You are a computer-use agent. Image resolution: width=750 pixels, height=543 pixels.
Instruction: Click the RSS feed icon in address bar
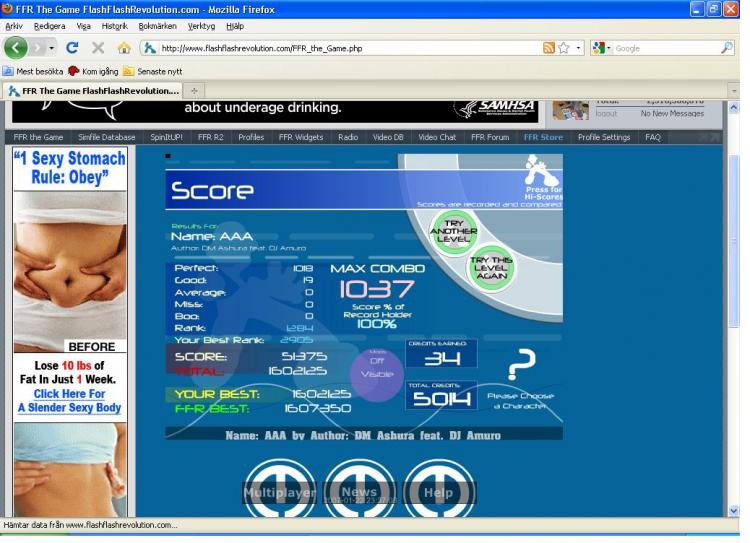coord(549,48)
